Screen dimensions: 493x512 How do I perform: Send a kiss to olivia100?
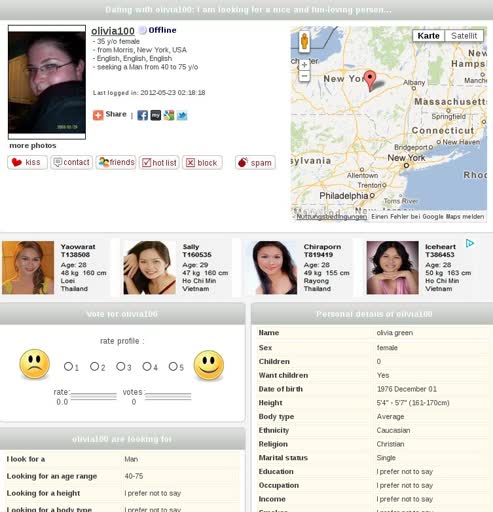click(27, 162)
